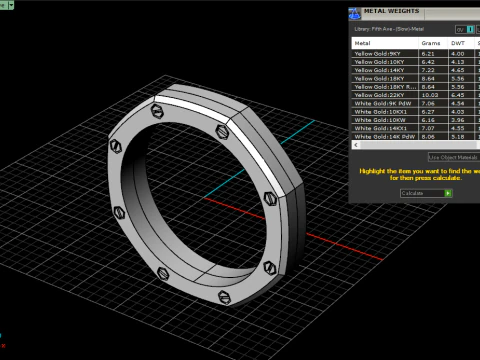Select the Yellow Gold:10KY row
The height and width of the screenshot is (360, 480).
[x=416, y=62]
